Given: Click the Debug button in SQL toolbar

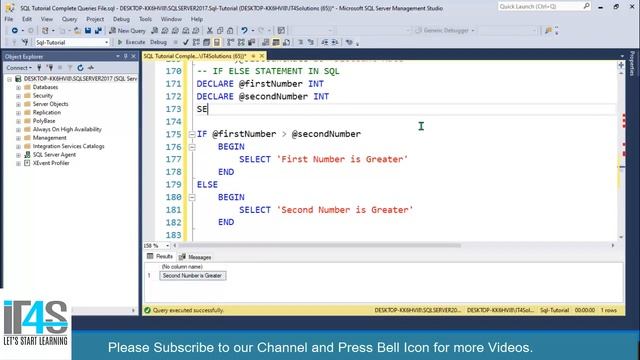Looking at the screenshot, I should tap(158, 42).
